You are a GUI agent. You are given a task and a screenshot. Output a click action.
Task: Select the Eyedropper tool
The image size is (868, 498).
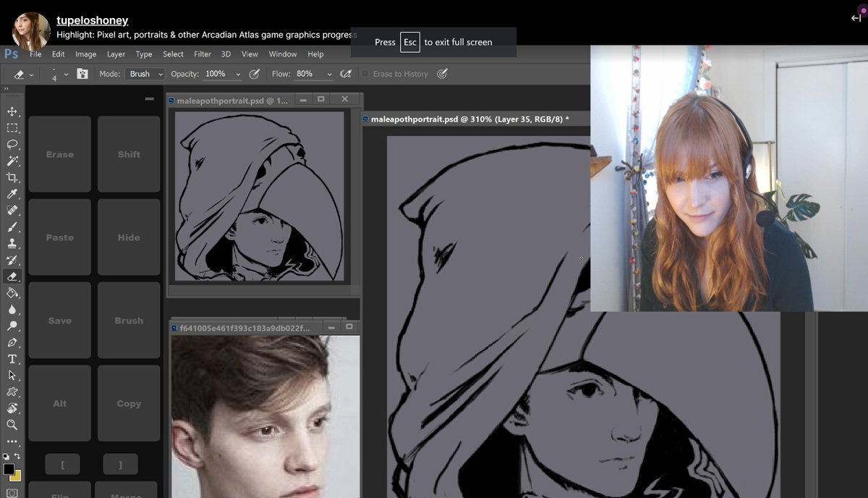click(x=12, y=194)
